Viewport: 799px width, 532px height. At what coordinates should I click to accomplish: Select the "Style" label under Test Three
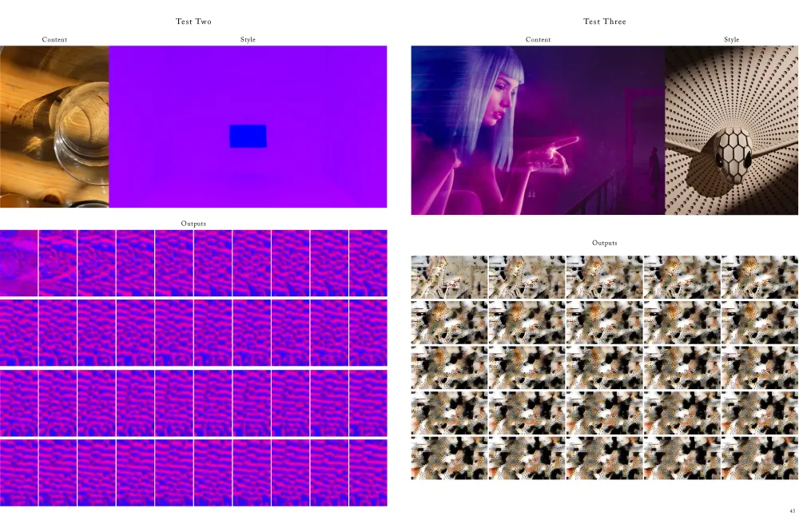[731, 39]
